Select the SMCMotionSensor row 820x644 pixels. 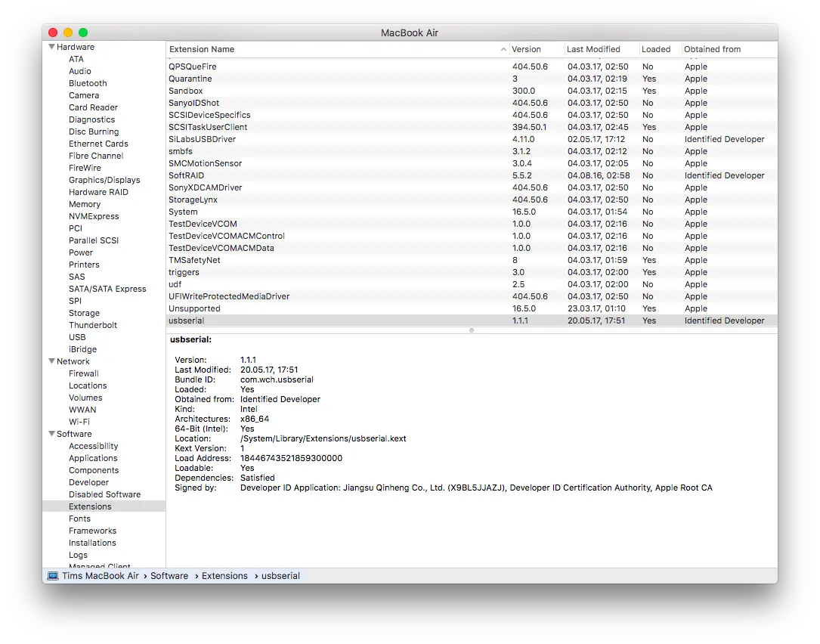click(x=472, y=163)
